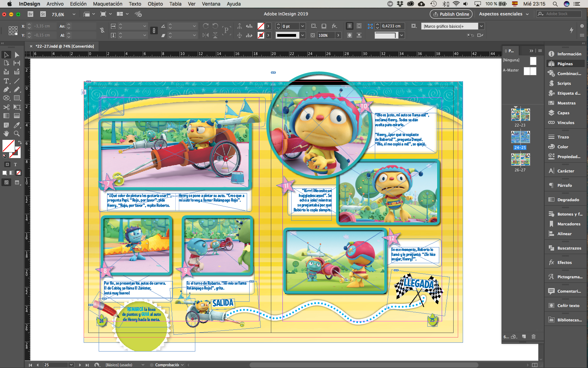The height and width of the screenshot is (368, 588).
Task: Open the Texto menu
Action: (x=135, y=4)
